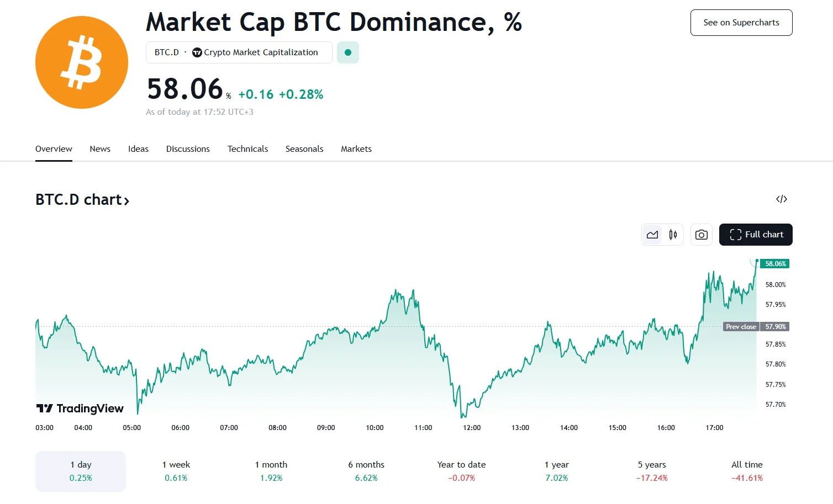Switch to area chart view
The image size is (833, 504).
coord(652,235)
